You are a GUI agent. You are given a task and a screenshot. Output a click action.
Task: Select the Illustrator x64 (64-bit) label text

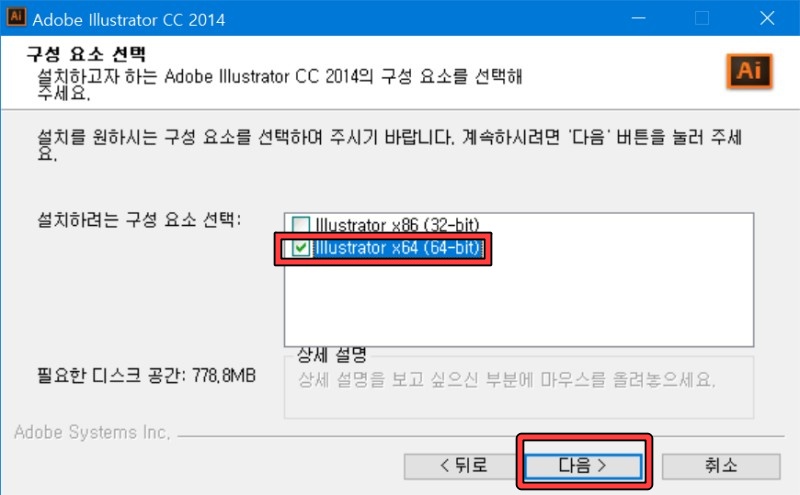398,249
